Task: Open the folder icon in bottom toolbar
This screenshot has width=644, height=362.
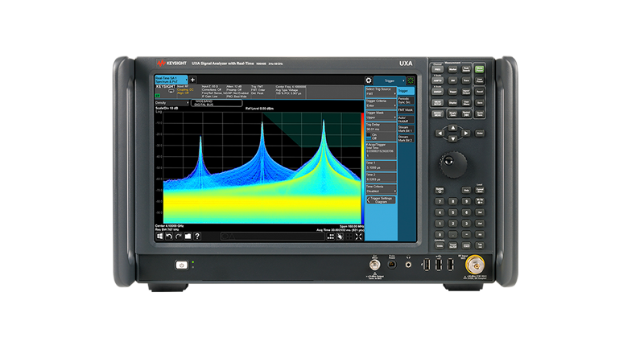Action: tap(188, 236)
